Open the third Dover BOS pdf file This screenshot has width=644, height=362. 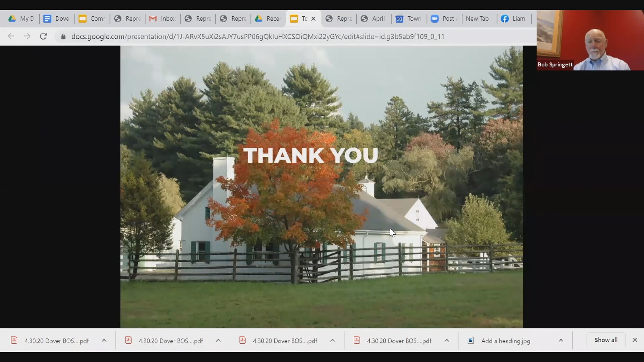(284, 341)
